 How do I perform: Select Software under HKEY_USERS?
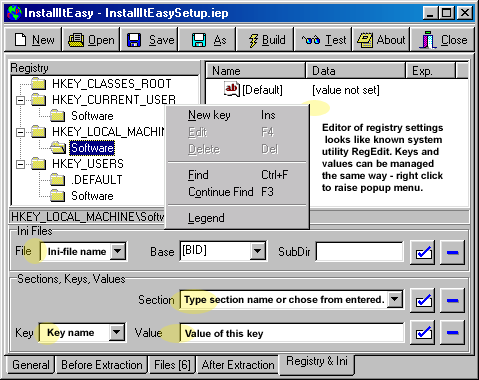tap(92, 196)
